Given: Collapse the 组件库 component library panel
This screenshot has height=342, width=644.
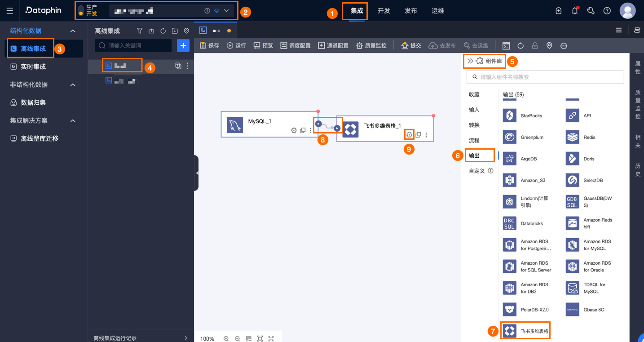Looking at the screenshot, I should point(470,61).
